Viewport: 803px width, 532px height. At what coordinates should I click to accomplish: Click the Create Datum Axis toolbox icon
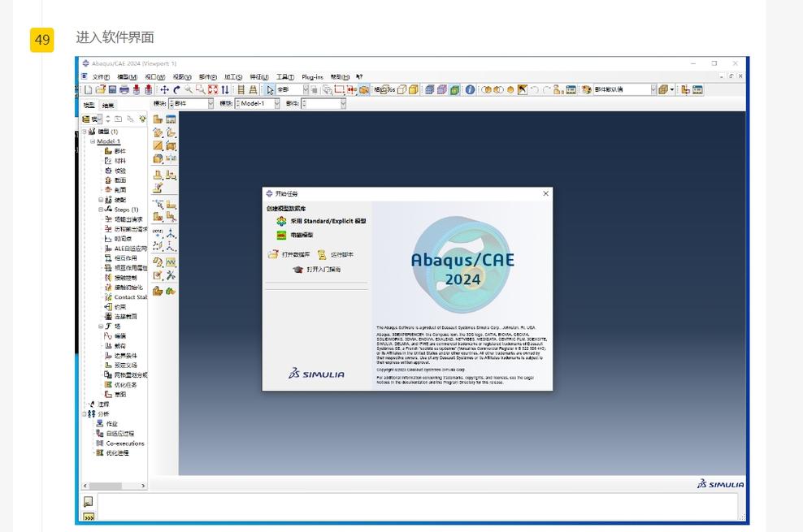[171, 234]
